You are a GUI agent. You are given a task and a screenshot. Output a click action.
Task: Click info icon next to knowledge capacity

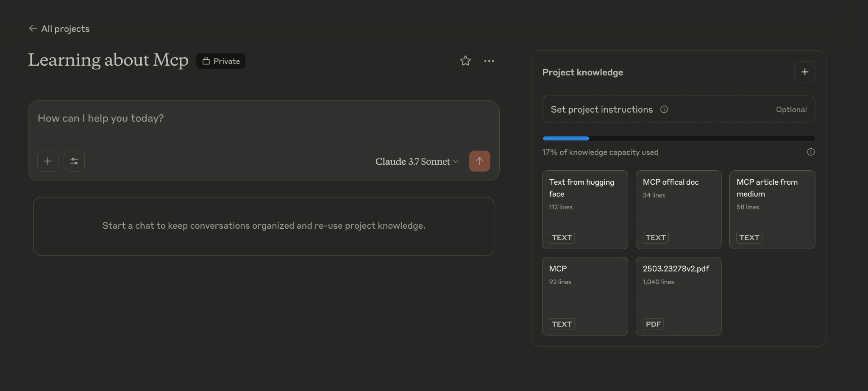point(810,152)
